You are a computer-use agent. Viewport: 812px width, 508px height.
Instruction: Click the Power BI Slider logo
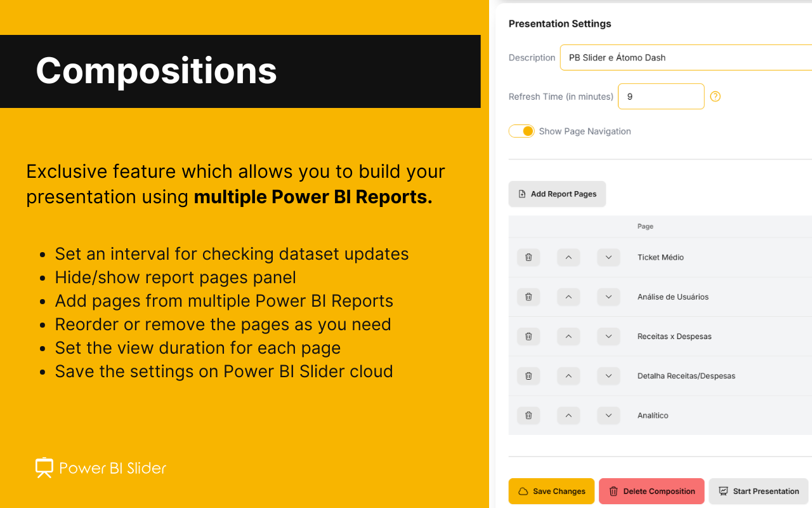pos(100,467)
